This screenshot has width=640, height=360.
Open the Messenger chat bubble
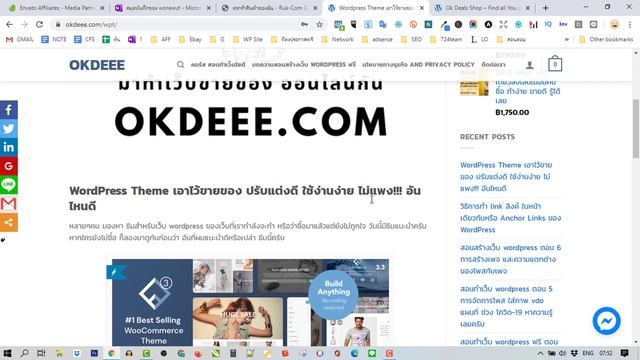(607, 321)
